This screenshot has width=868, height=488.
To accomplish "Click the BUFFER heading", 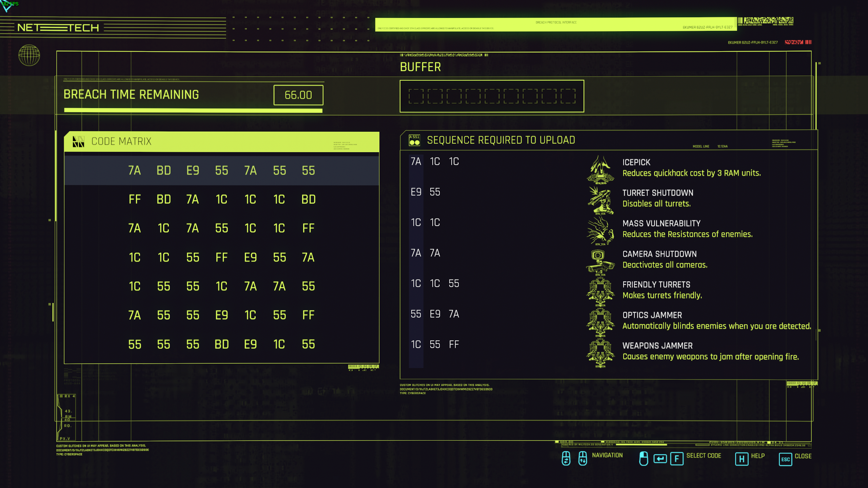I will tap(420, 67).
